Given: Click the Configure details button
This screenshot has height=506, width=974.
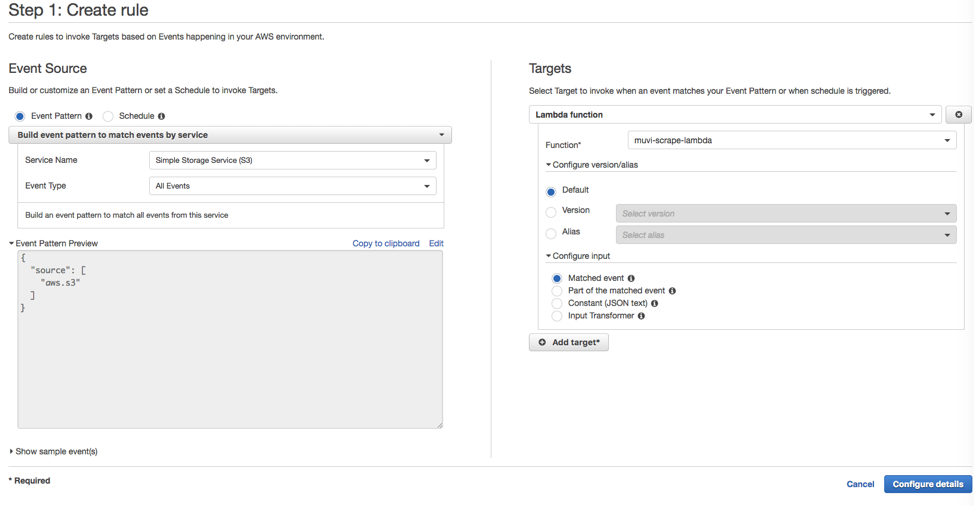Looking at the screenshot, I should coord(928,484).
